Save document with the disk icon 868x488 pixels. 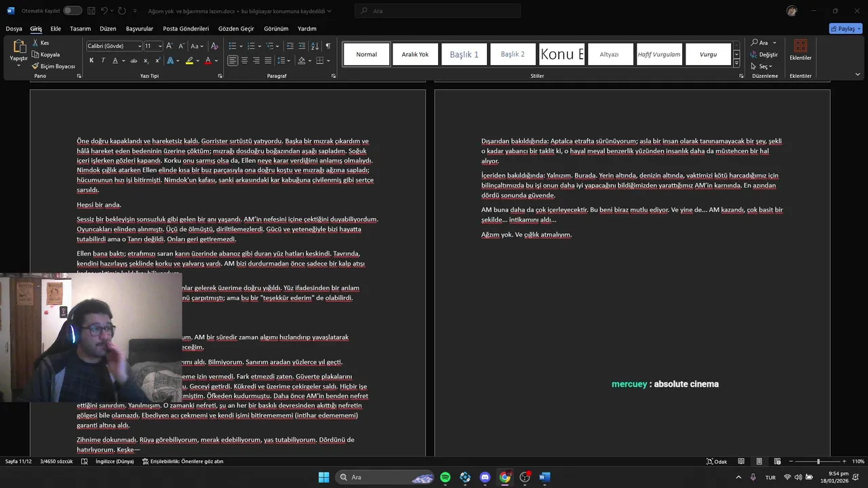pyautogui.click(x=91, y=11)
